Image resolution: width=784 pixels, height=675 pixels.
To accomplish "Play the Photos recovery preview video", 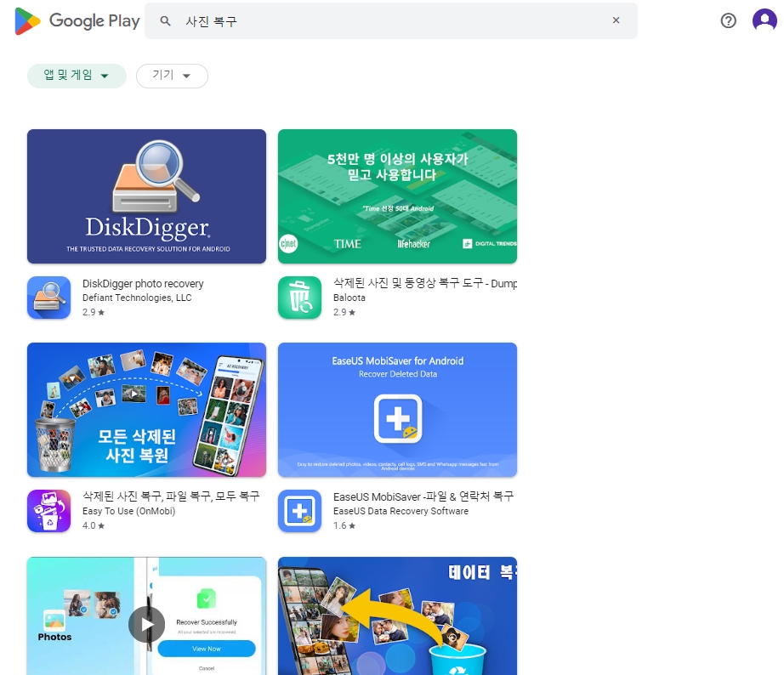I will (146, 625).
